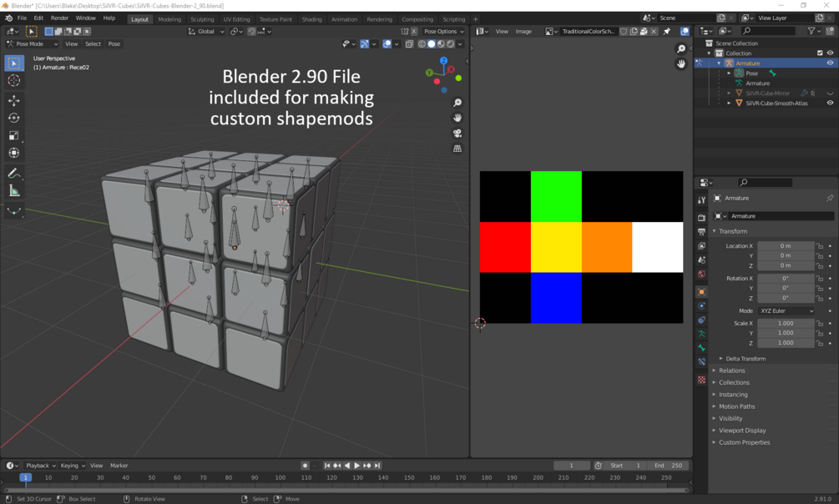Open the Bone properties tab
This screenshot has height=504, width=839.
point(701,348)
